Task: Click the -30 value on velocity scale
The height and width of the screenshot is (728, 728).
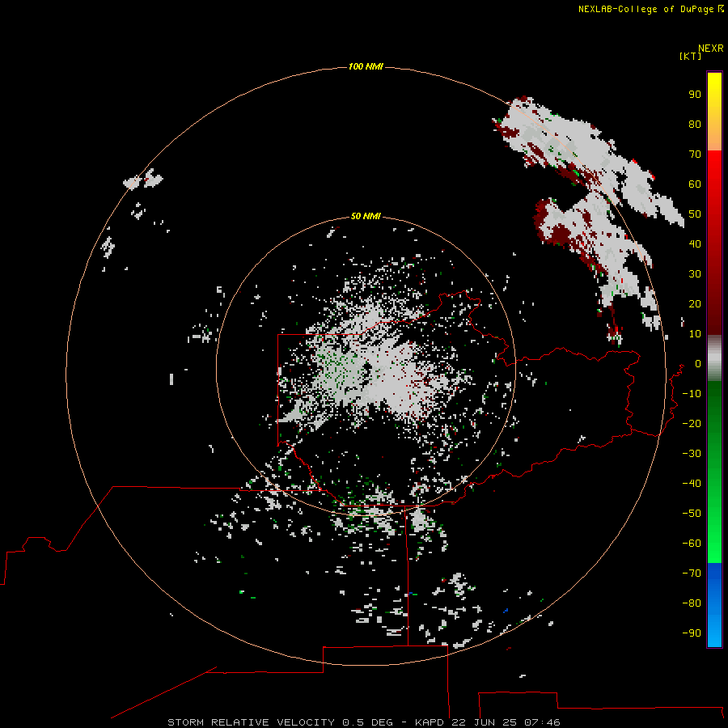Action: click(x=692, y=454)
